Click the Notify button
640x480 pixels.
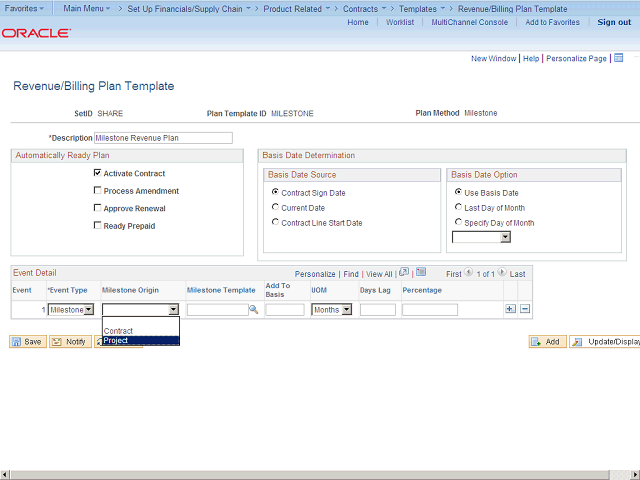click(70, 342)
